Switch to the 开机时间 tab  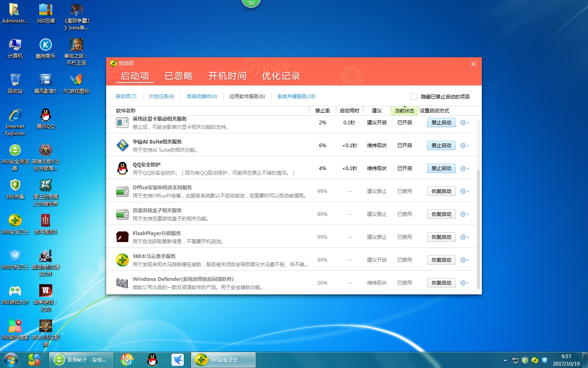[x=227, y=76]
